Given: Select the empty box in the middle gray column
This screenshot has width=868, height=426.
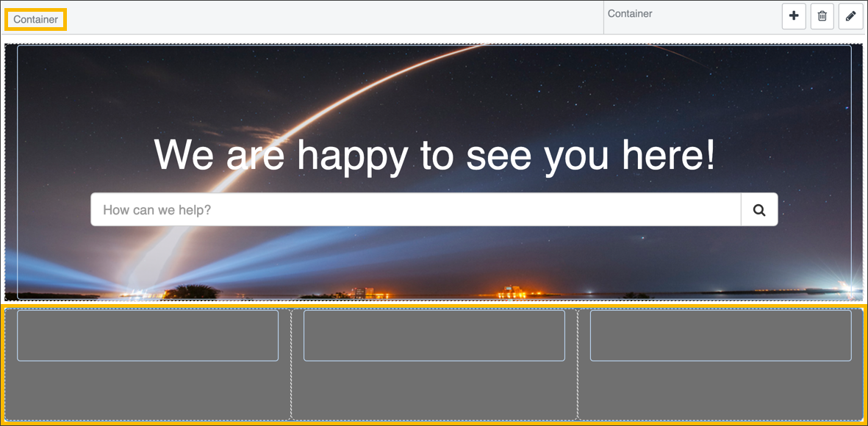Looking at the screenshot, I should point(434,336).
